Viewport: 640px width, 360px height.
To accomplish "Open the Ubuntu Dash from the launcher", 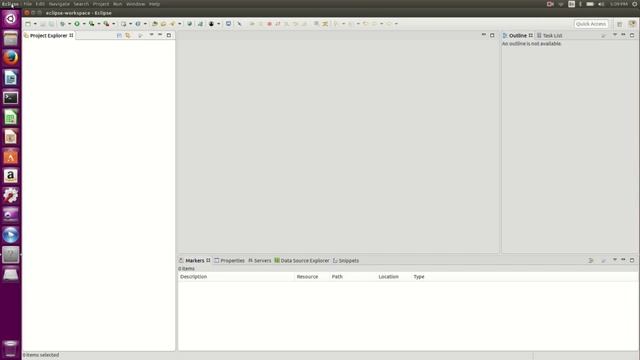I will click(x=11, y=18).
